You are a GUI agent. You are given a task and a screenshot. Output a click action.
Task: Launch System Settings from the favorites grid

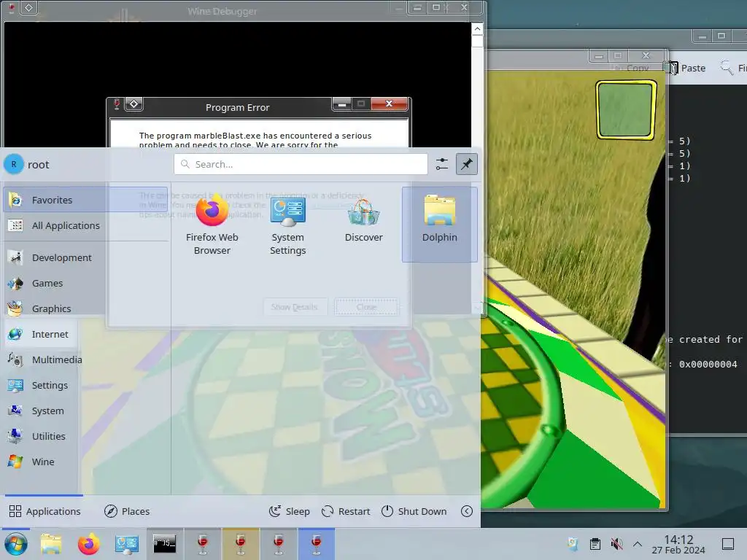(x=287, y=225)
